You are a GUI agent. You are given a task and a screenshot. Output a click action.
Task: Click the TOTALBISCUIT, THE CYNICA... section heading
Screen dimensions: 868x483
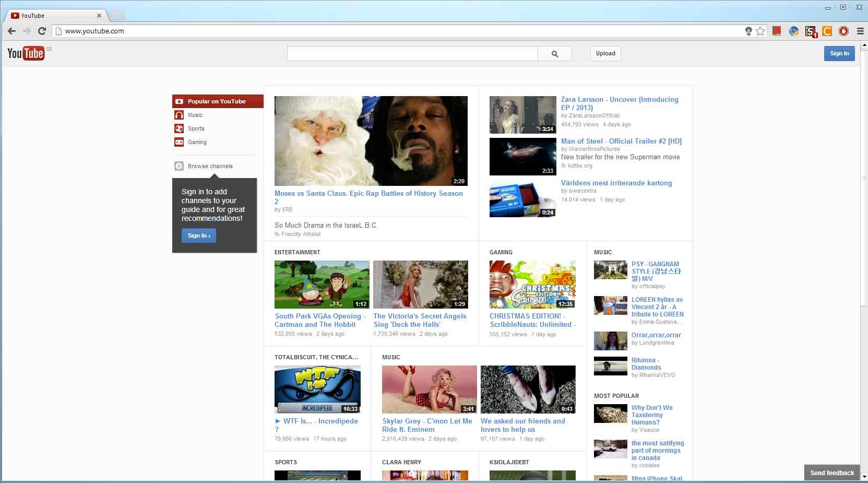click(x=316, y=357)
